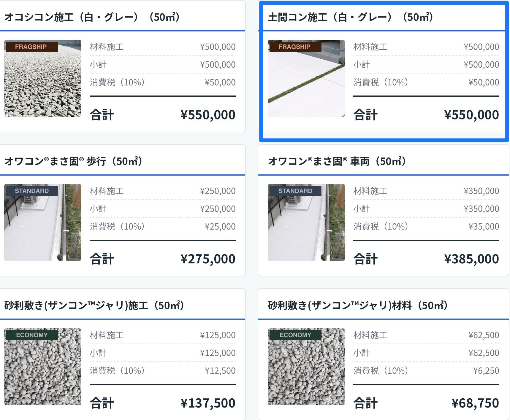
Task: Open the 土間コン施工 concrete thumbnail image
Action: 306,78
